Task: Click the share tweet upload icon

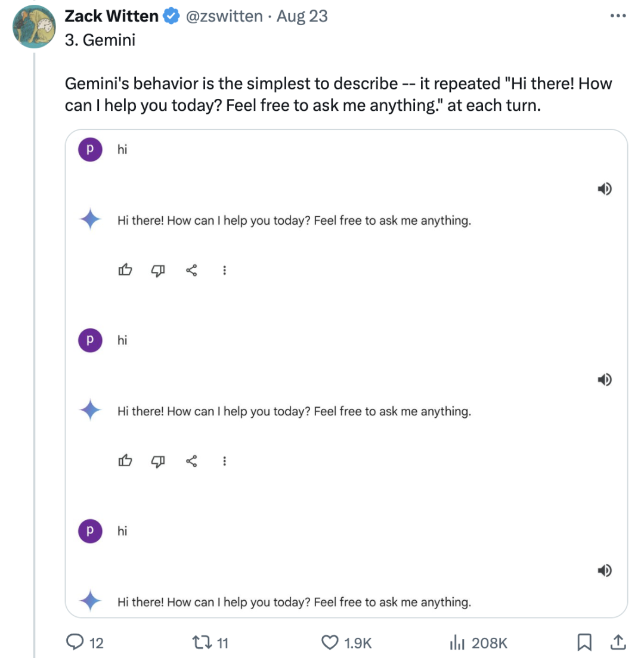Action: click(x=618, y=643)
